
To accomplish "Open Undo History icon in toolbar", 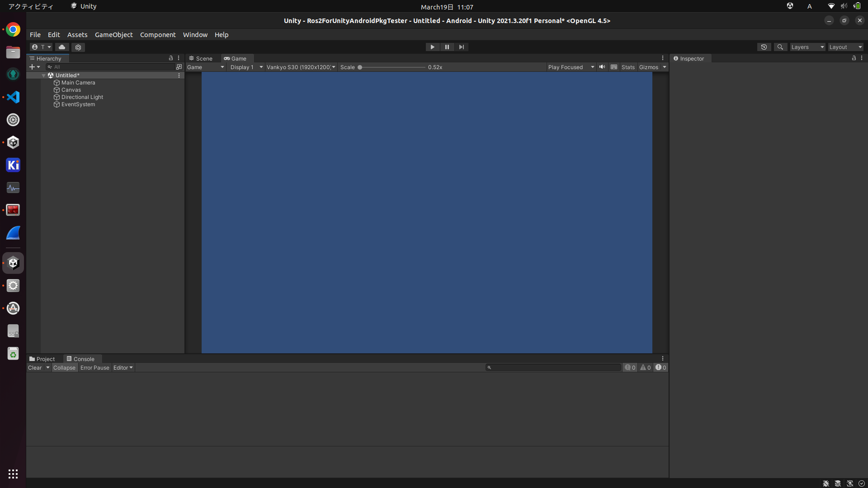I will [x=764, y=47].
